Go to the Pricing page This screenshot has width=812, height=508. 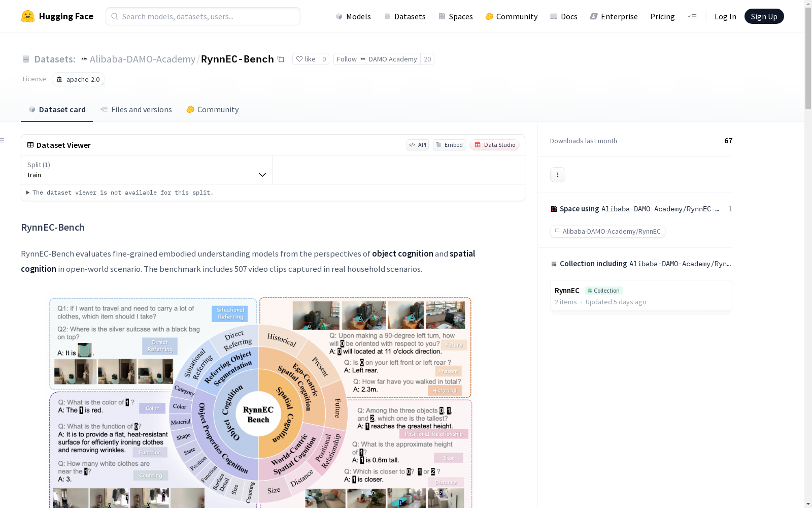pos(662,16)
